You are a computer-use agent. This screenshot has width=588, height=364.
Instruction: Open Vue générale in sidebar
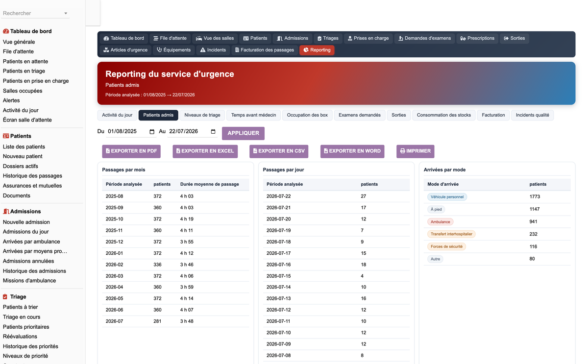19,42
